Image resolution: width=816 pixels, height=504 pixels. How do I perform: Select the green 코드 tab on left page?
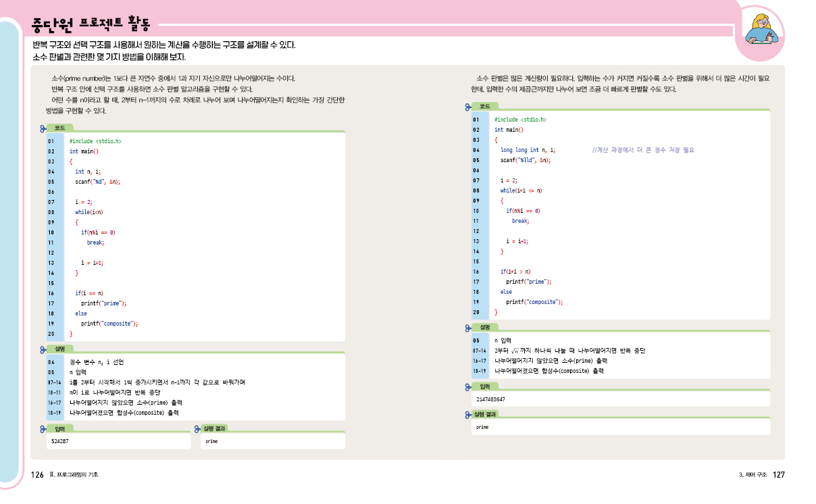(x=60, y=128)
